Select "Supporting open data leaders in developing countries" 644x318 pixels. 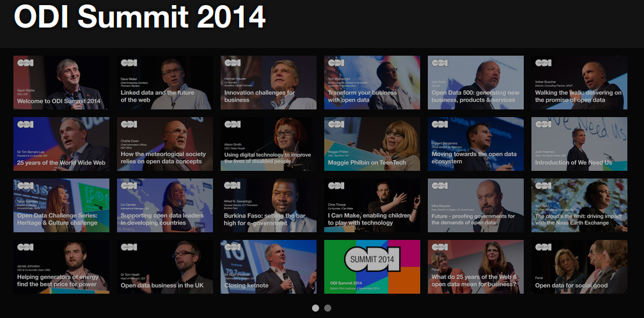coord(165,205)
